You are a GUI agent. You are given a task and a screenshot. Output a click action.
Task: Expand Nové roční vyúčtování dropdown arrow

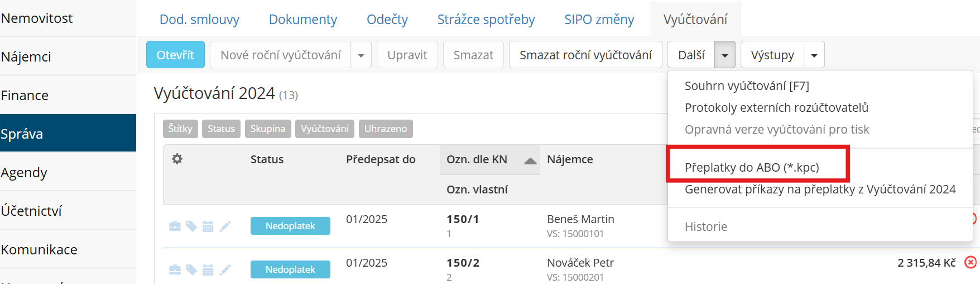[x=361, y=55]
